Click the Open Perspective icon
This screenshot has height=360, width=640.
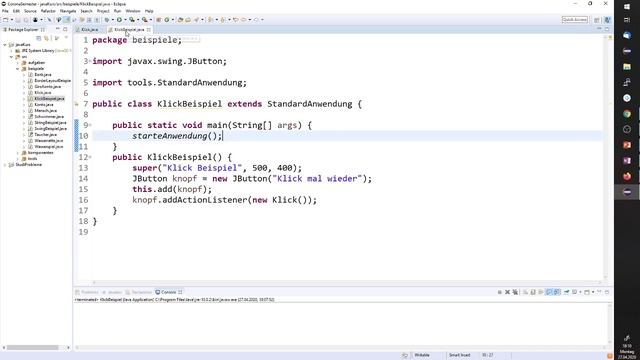coord(597,20)
